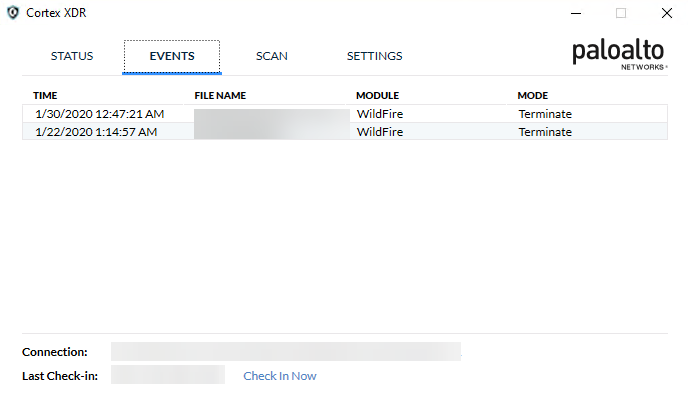Viewport: 688px width, 393px height.
Task: Select the EVENTS tab
Action: click(172, 56)
